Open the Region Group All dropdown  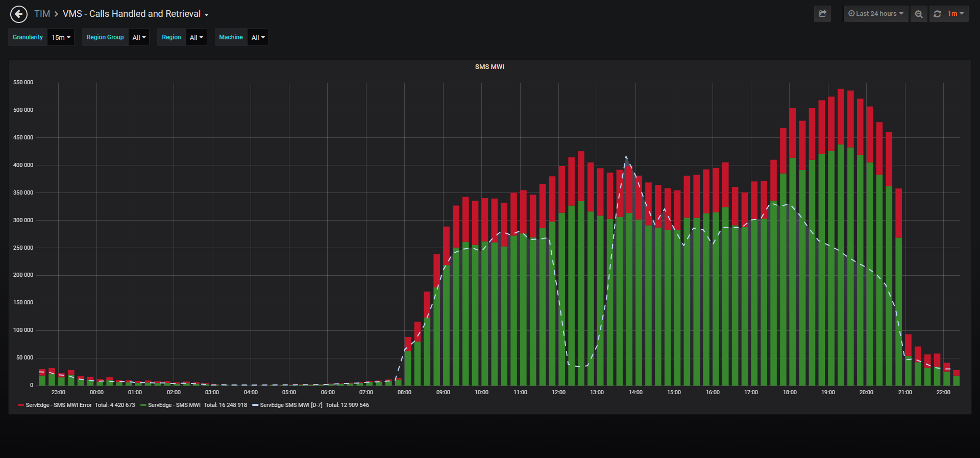139,37
